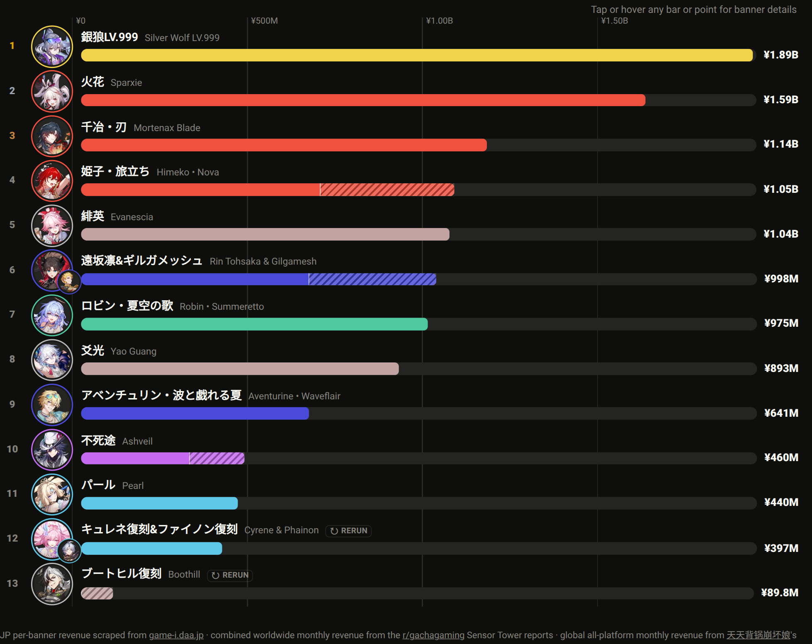
Task: Select the Yao Guang avatar
Action: tap(52, 360)
